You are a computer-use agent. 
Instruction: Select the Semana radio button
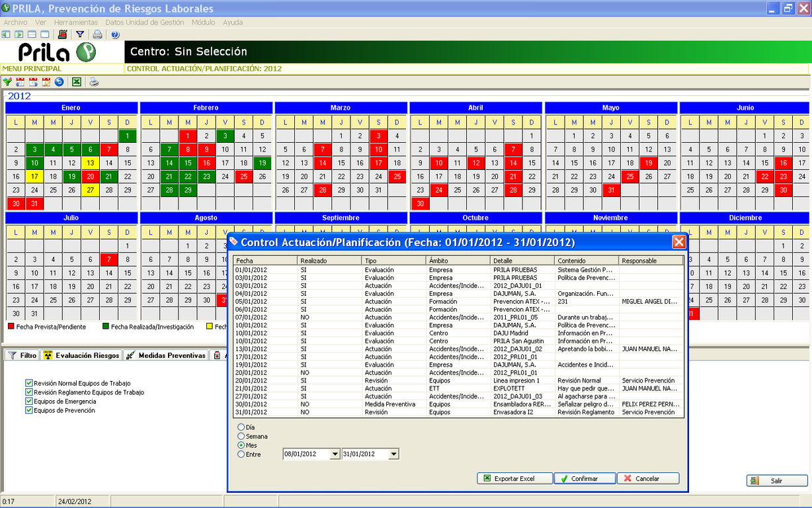tap(241, 437)
